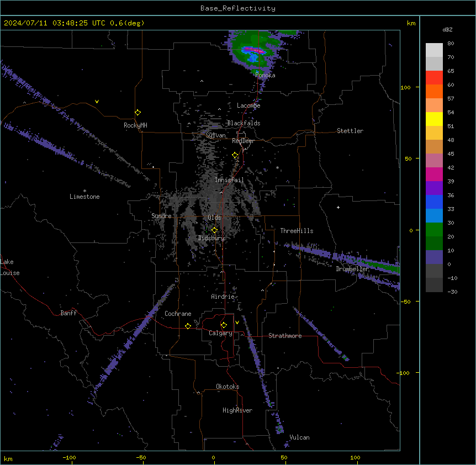Screen dimensions: 476x465
Task: Click the Sylvan label
Action: pyautogui.click(x=215, y=135)
